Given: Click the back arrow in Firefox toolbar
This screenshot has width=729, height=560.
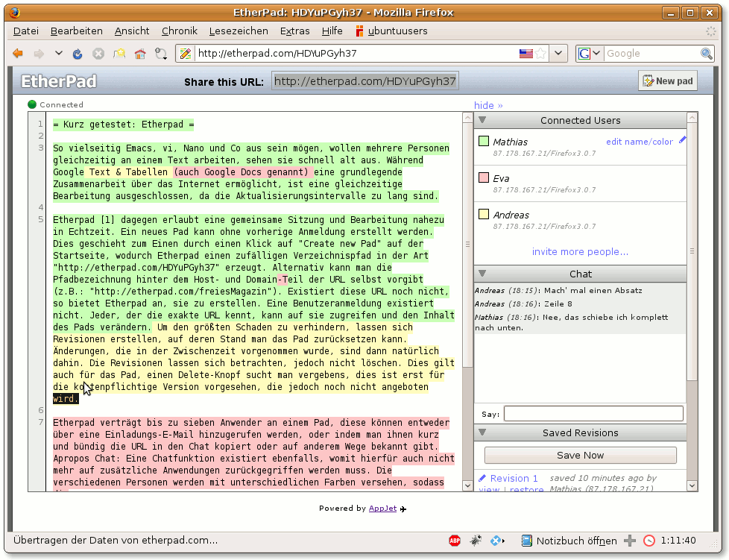Looking at the screenshot, I should tap(18, 54).
